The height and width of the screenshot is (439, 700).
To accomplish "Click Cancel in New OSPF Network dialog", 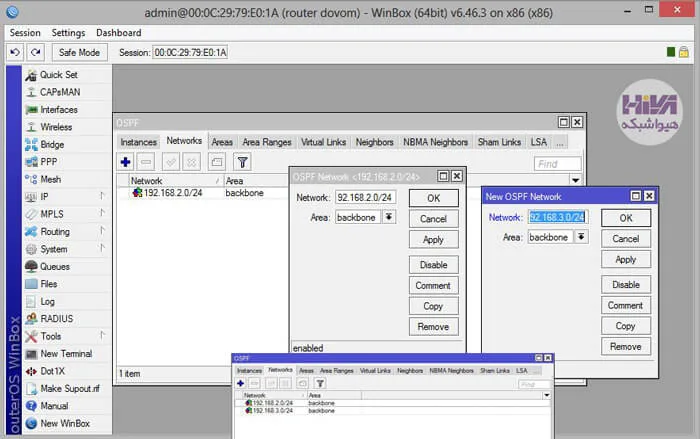I will [x=626, y=238].
